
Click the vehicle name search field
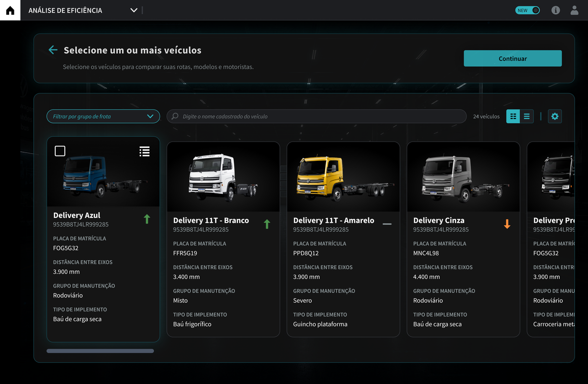[x=317, y=116]
